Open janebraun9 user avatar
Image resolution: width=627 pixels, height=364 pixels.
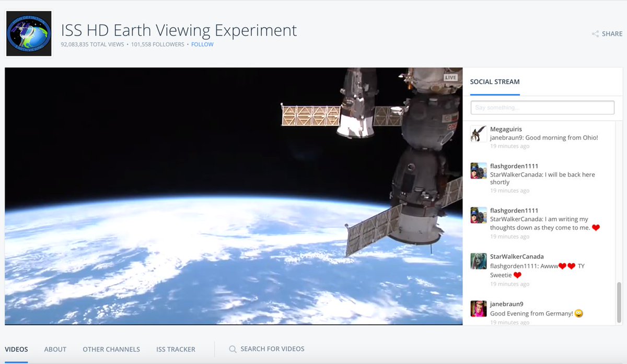click(479, 309)
